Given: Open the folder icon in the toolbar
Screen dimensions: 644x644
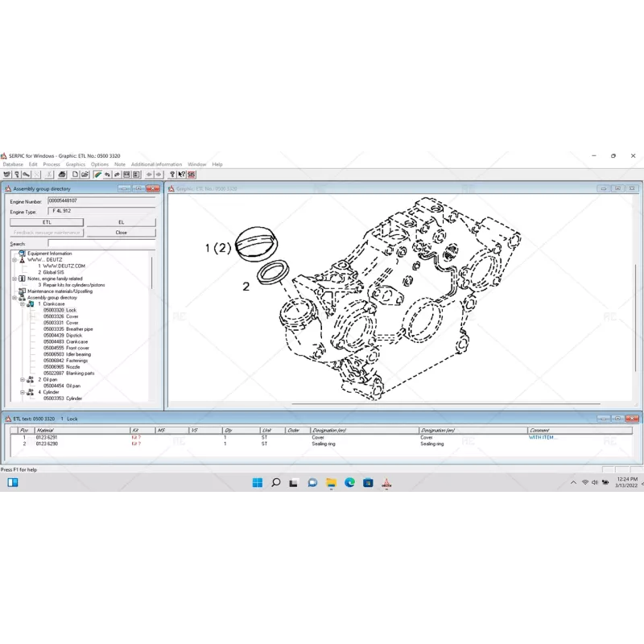Looking at the screenshot, I should click(84, 175).
